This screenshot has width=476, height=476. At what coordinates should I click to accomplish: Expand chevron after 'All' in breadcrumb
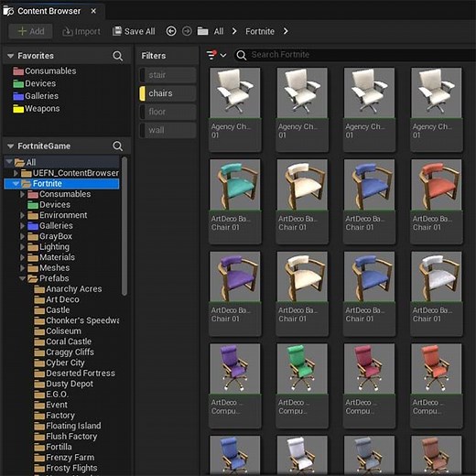point(234,31)
